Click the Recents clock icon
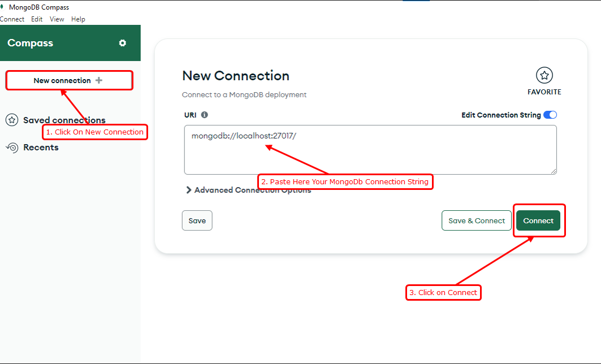601x364 pixels. click(x=12, y=148)
